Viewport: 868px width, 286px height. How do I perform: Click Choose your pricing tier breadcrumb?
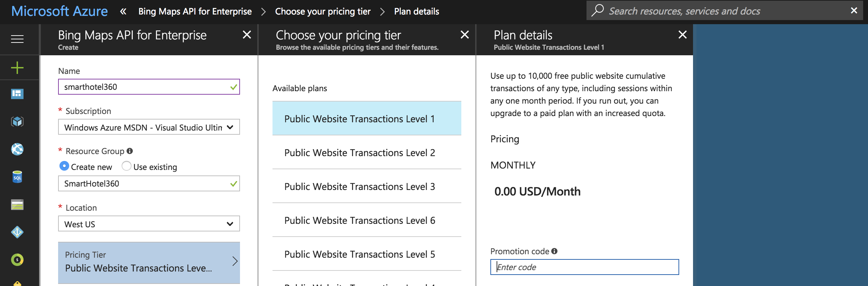(323, 11)
